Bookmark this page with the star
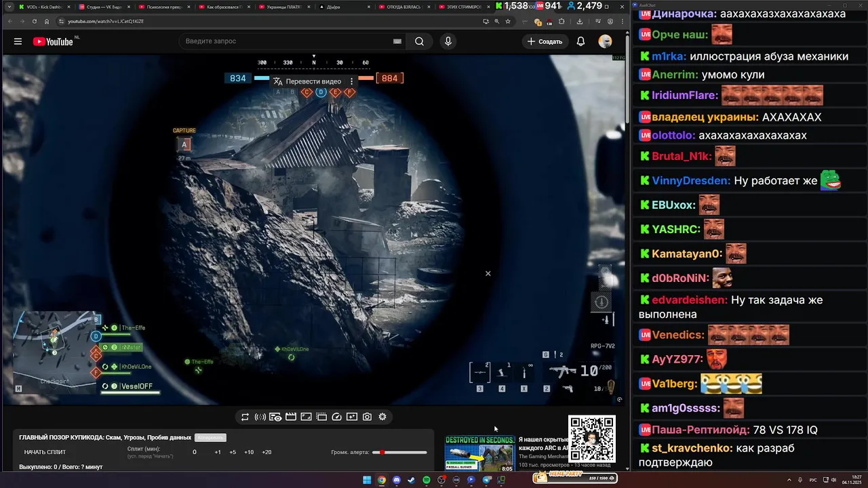Image resolution: width=868 pixels, height=488 pixels. pyautogui.click(x=508, y=21)
